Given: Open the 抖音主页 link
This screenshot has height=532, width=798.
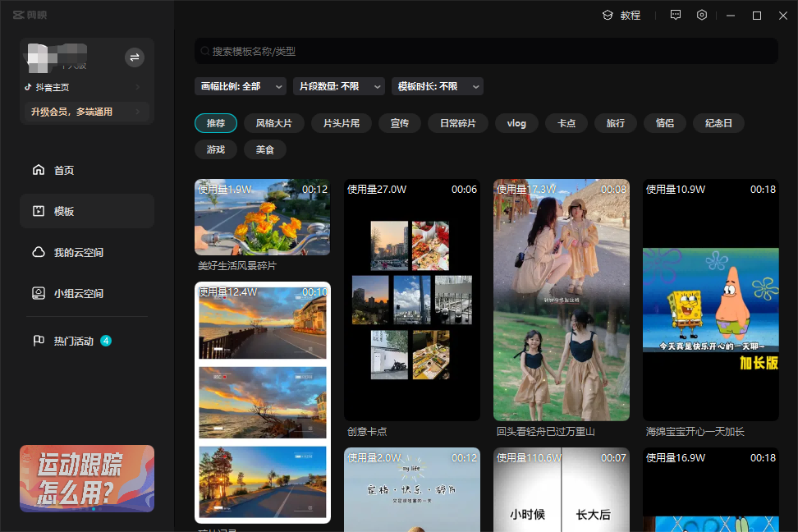Looking at the screenshot, I should [x=53, y=87].
